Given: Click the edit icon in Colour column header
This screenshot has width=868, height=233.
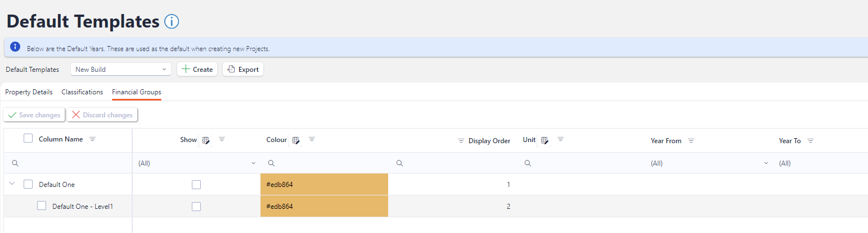Looking at the screenshot, I should (295, 140).
